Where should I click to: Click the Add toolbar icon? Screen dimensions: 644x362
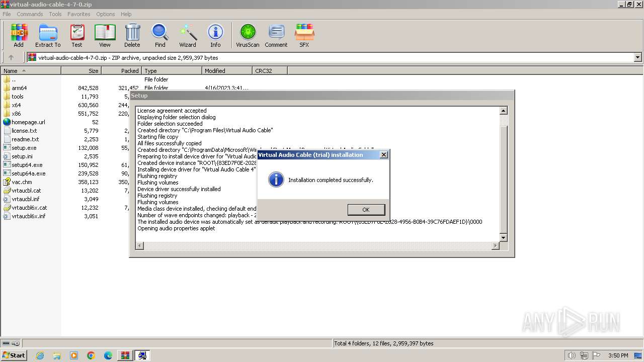(19, 35)
